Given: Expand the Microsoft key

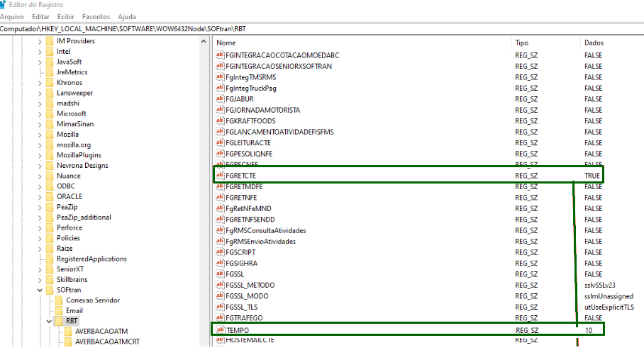Looking at the screenshot, I should click(40, 114).
